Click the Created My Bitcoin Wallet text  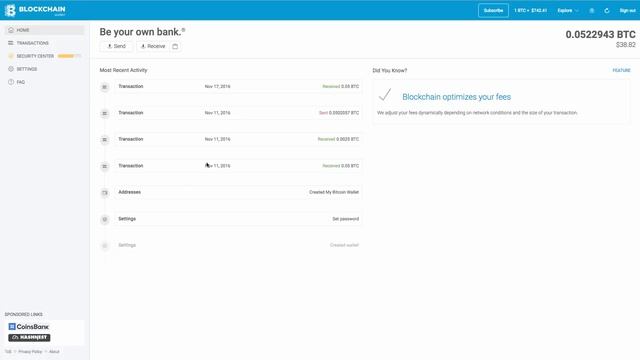[x=334, y=192]
